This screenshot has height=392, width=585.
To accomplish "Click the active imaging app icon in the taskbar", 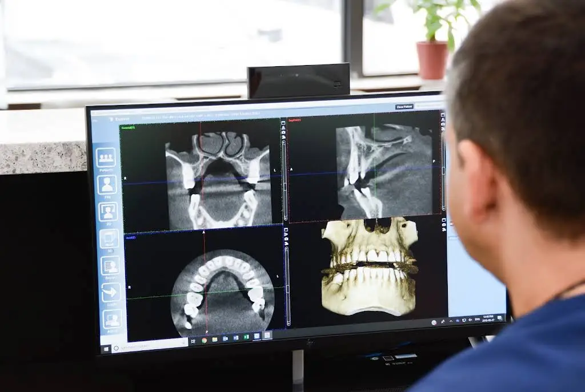I will (x=257, y=336).
